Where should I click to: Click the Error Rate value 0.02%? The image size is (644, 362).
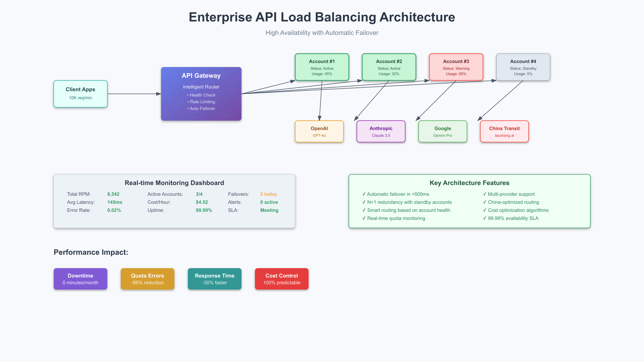coord(114,210)
